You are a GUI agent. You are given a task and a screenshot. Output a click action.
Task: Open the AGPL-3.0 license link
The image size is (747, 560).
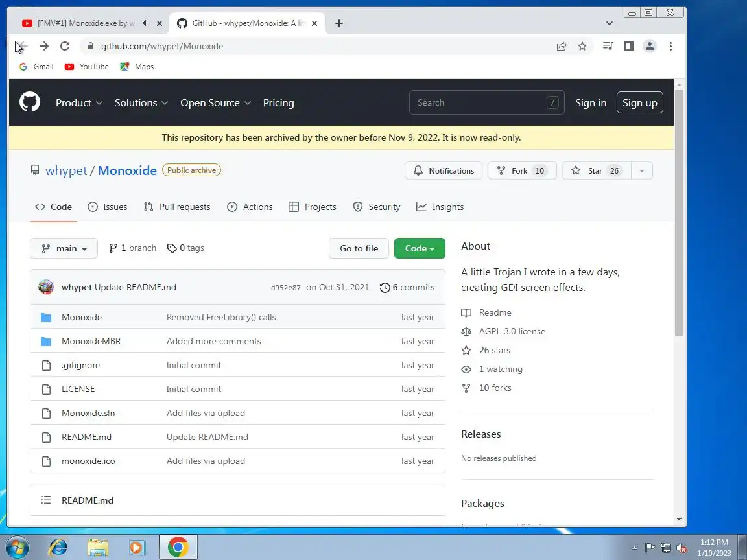512,331
